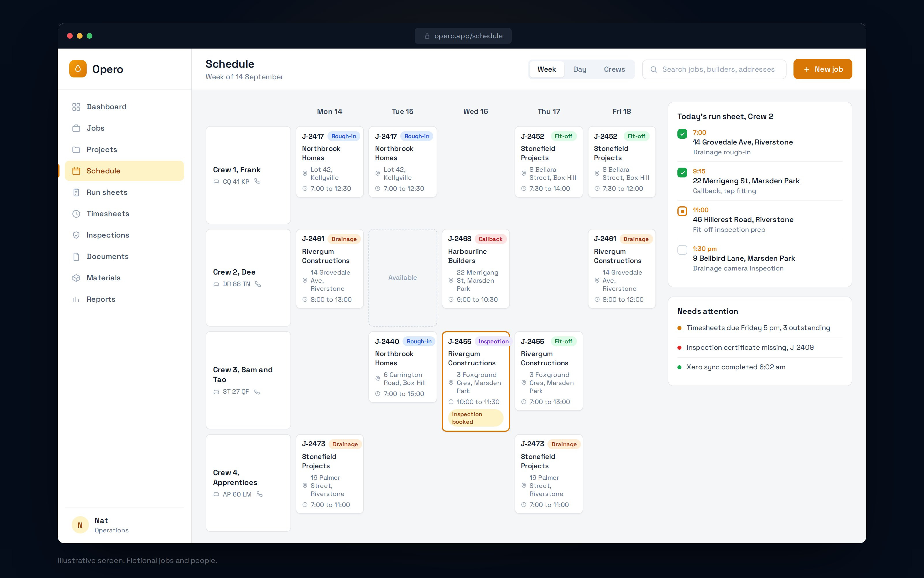Check the 1:30 pm Bellbird Lane item

[682, 250]
